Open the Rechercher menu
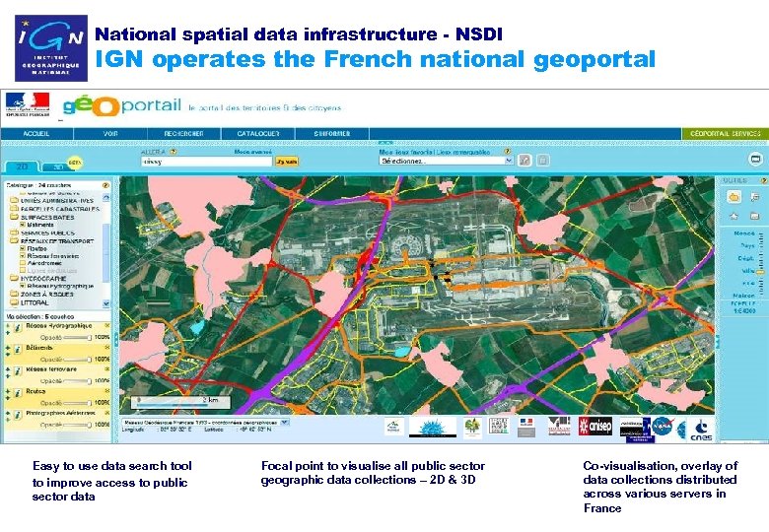The width and height of the screenshot is (769, 532). (184, 133)
